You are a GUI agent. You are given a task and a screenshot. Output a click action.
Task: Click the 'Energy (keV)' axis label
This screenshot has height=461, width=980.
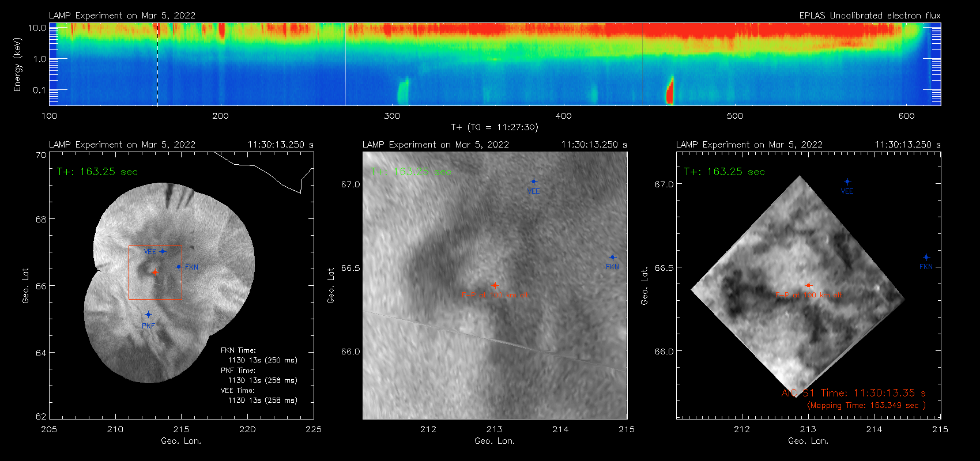click(x=18, y=65)
